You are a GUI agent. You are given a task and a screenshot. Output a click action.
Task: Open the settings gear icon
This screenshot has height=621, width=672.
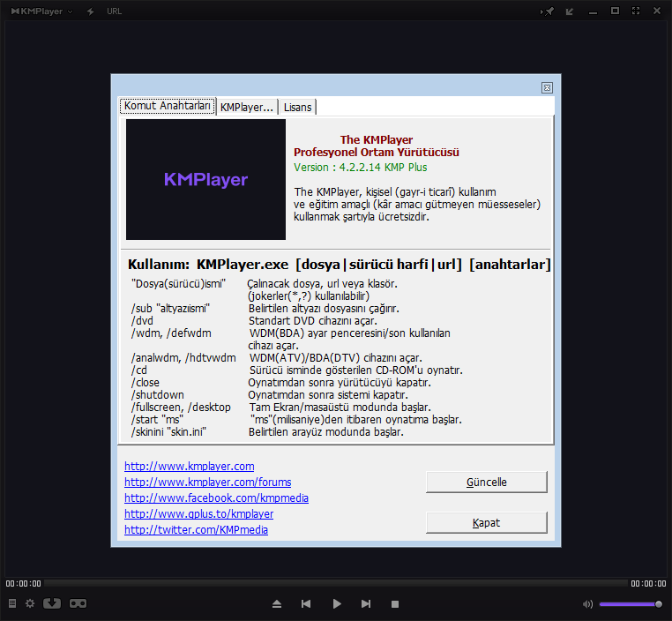coord(30,603)
